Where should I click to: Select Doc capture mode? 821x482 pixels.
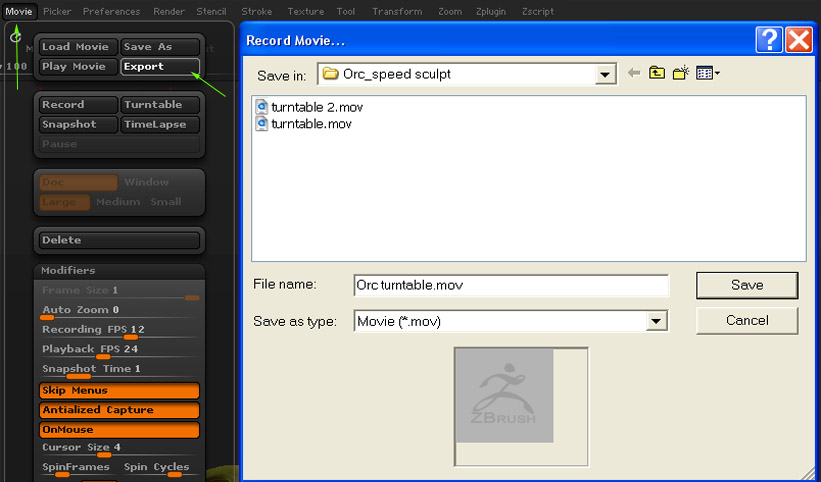pos(79,182)
